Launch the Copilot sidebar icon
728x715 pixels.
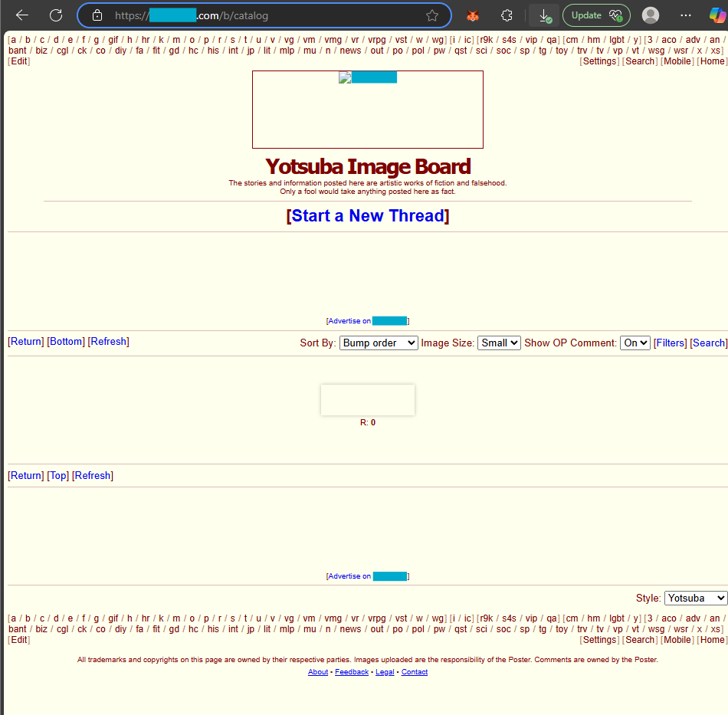(x=717, y=15)
